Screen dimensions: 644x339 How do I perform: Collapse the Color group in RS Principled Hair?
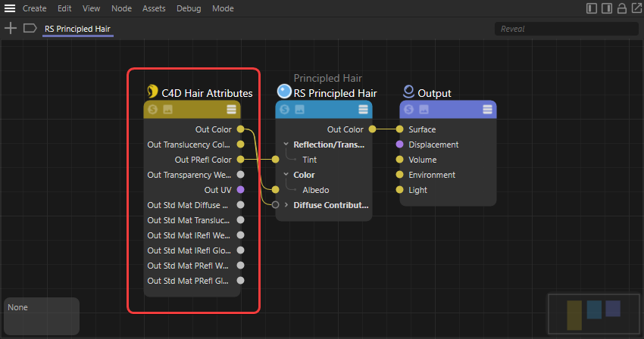click(286, 175)
